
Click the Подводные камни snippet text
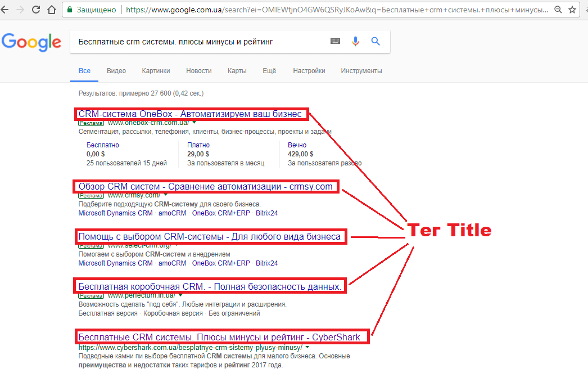point(214,360)
